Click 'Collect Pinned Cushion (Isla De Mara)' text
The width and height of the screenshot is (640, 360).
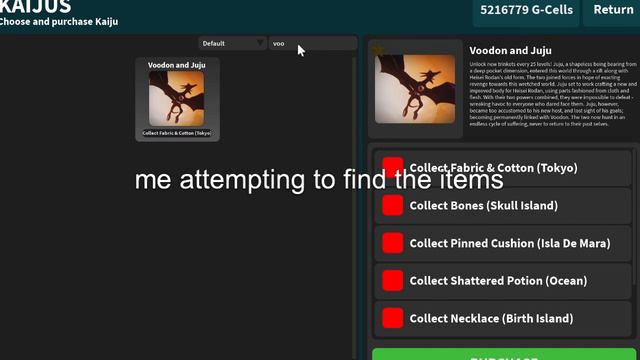tap(510, 243)
